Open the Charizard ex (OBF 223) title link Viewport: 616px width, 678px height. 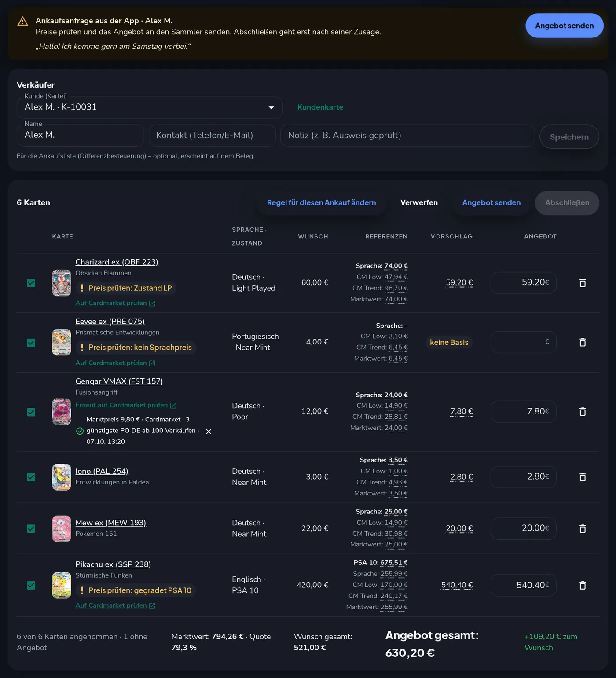click(117, 262)
